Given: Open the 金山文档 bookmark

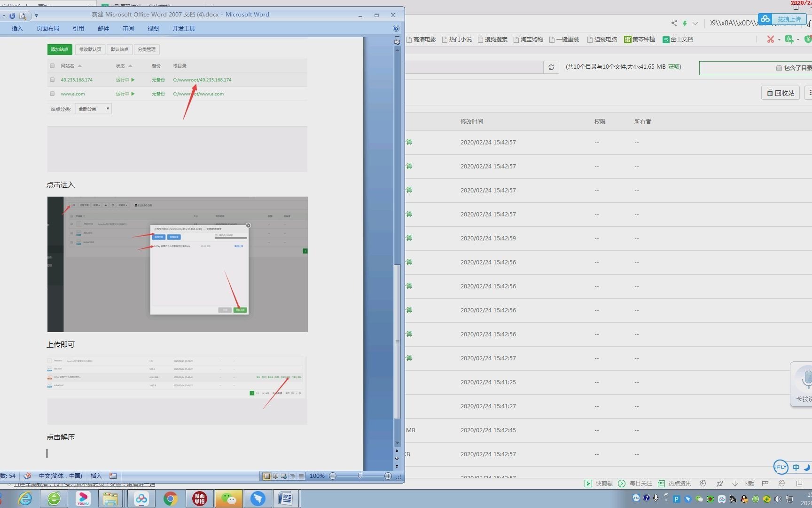Looking at the screenshot, I should 678,40.
